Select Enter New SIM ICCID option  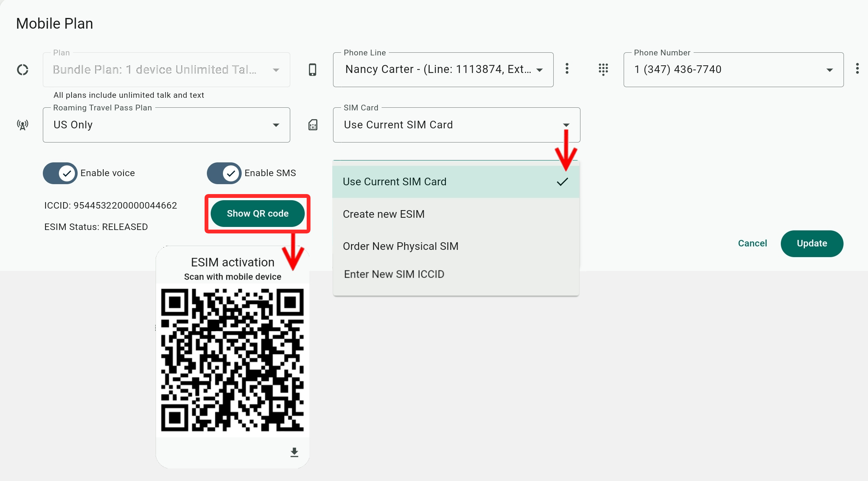click(394, 274)
